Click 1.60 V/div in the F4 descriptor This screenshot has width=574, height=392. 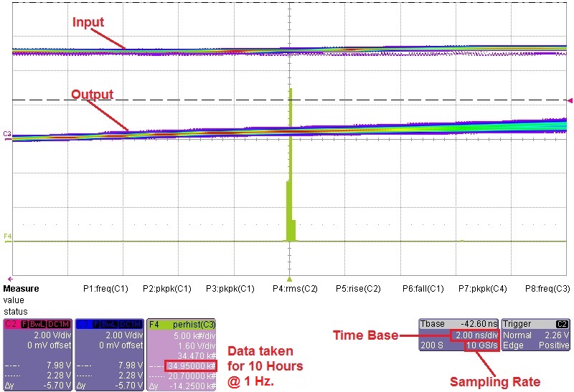tap(198, 345)
